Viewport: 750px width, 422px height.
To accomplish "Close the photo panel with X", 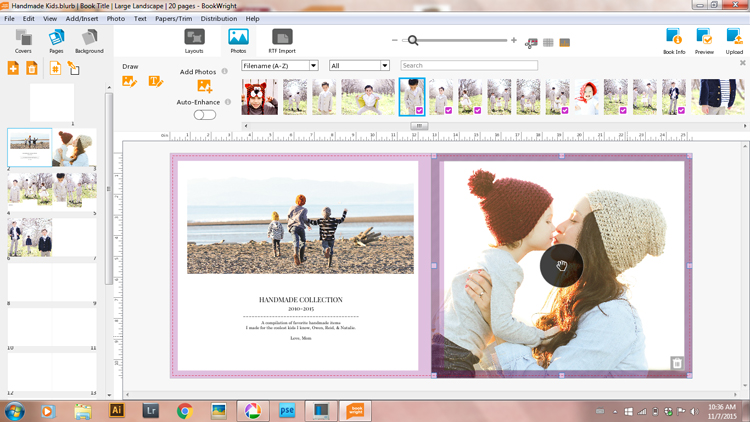I will [x=743, y=63].
